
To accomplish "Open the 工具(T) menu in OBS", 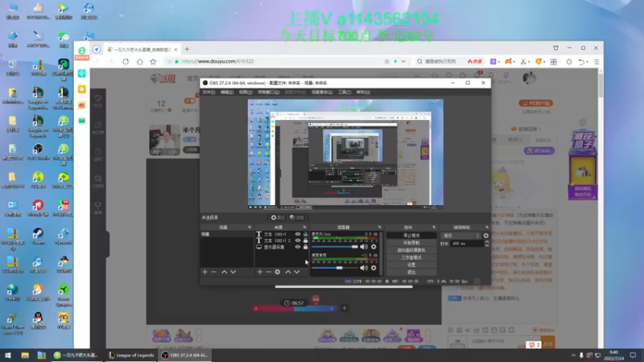I will [345, 92].
